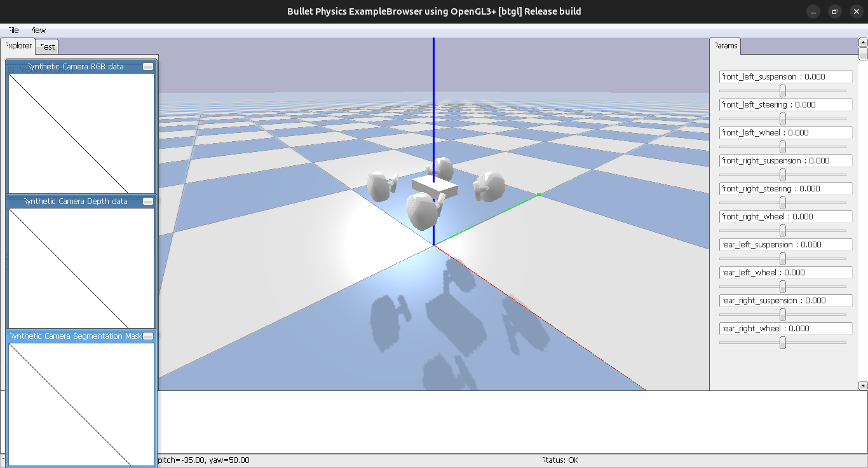Screen dimensions: 868x468
Task: Click the Segmentation Mask camera preview image
Action: click(81, 404)
